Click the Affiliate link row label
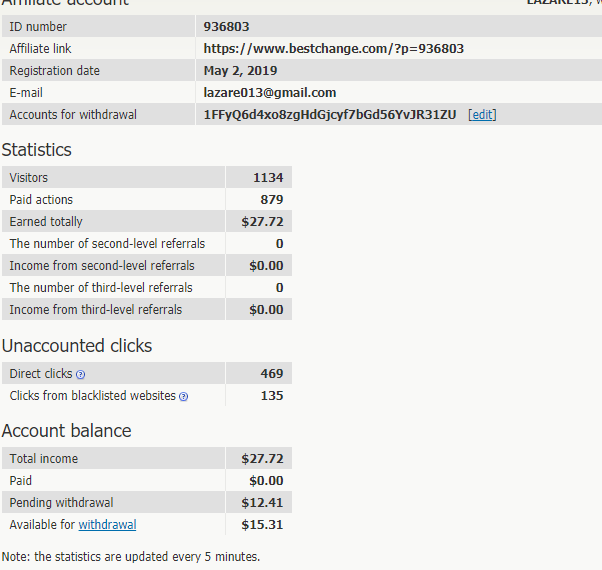Image resolution: width=602 pixels, height=570 pixels. 40,49
